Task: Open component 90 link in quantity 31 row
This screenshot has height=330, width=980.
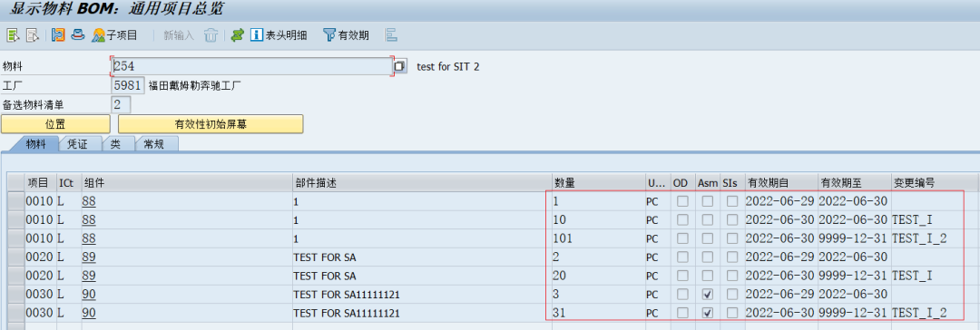Action: 89,313
